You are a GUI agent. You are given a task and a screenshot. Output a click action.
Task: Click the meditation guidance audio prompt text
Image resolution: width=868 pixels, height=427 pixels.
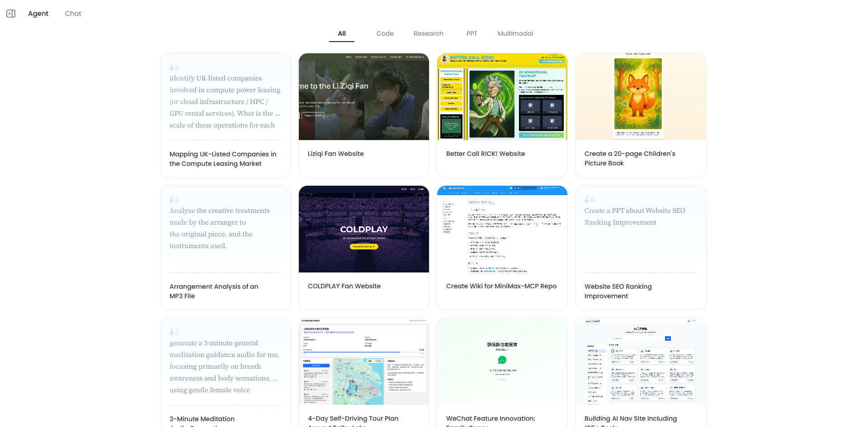click(224, 366)
